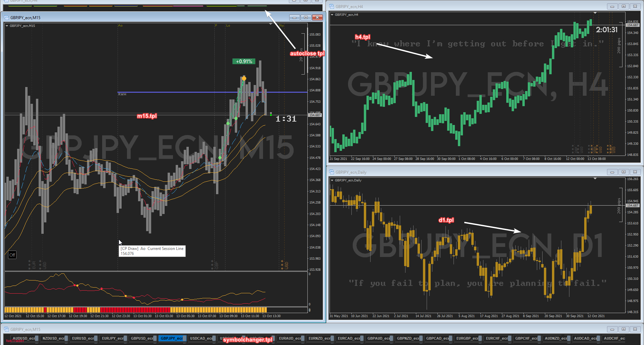Select the orange dot marker at chart high
Viewport: 644px width, 345px height.
(244, 78)
